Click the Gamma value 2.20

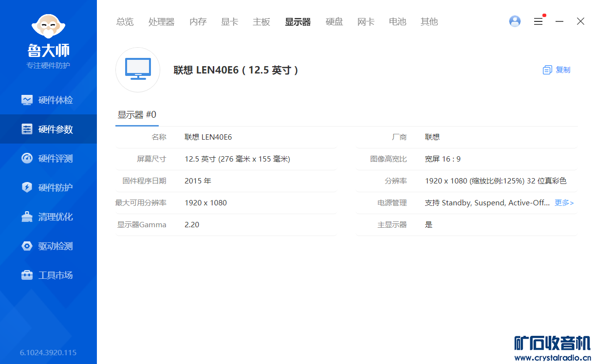192,225
